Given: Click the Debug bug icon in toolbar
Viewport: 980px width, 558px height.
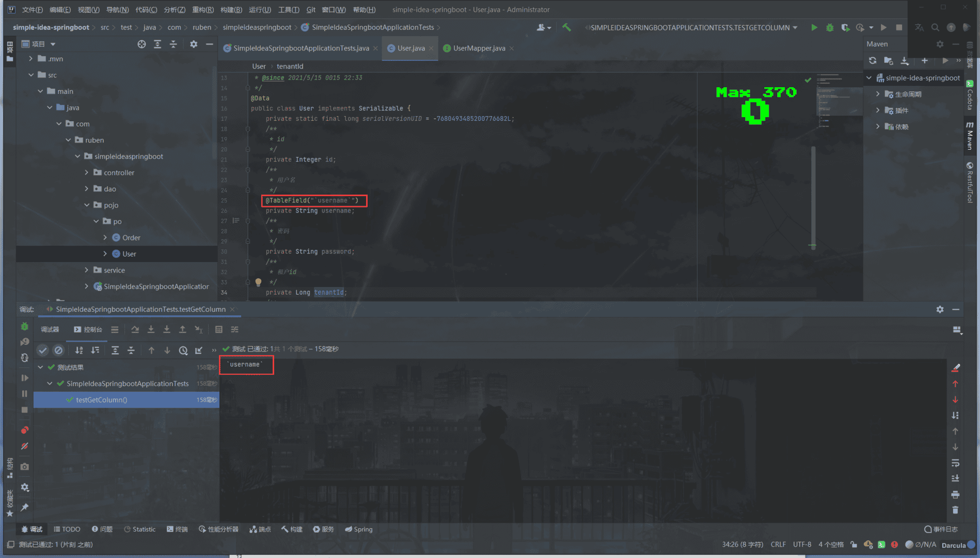Looking at the screenshot, I should click(830, 27).
